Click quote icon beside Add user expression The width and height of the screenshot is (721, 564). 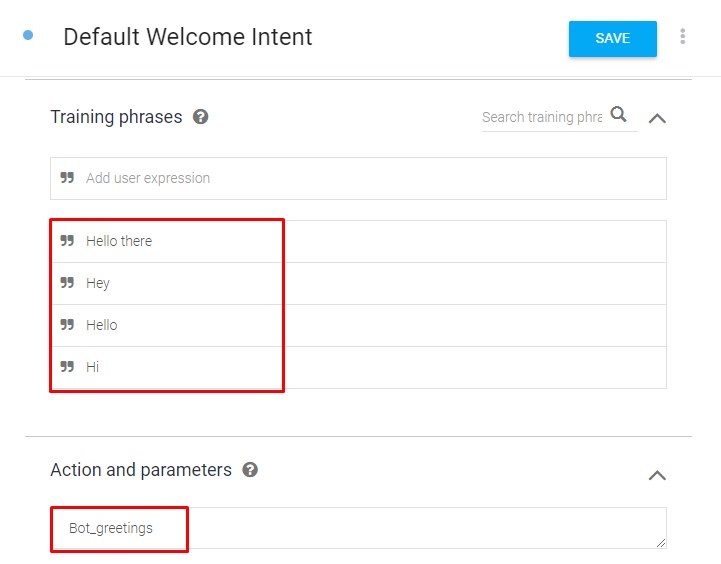coord(67,178)
